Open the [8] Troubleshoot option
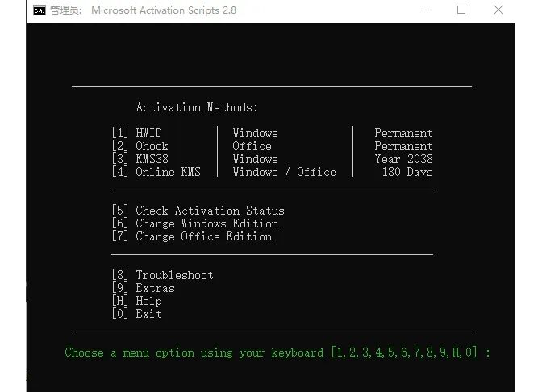This screenshot has height=392, width=538. [x=162, y=275]
